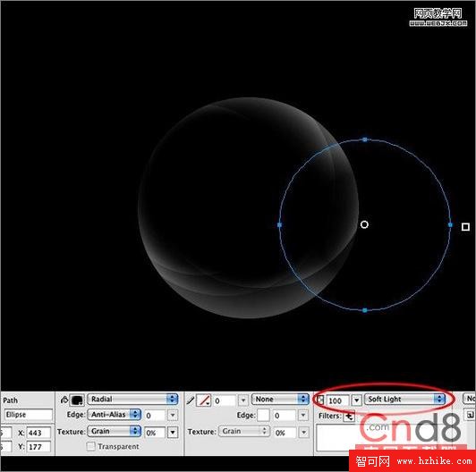
Task: Click the paint bucket fill icon
Action: click(x=64, y=400)
